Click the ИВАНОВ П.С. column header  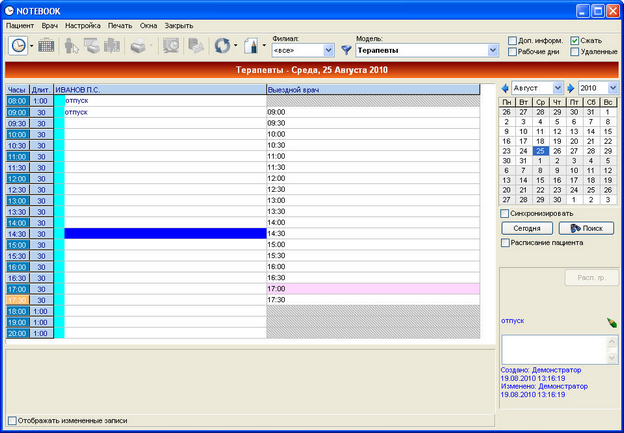pyautogui.click(x=160, y=90)
